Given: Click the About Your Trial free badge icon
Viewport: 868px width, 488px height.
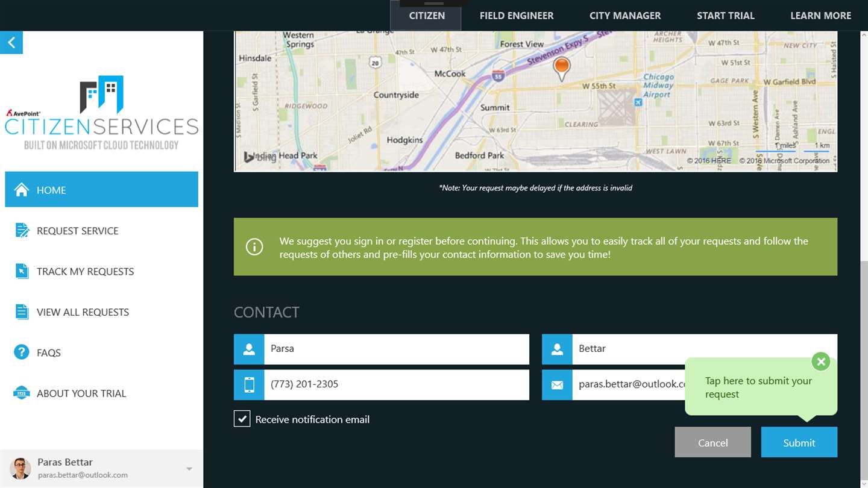Looking at the screenshot, I should pyautogui.click(x=22, y=393).
